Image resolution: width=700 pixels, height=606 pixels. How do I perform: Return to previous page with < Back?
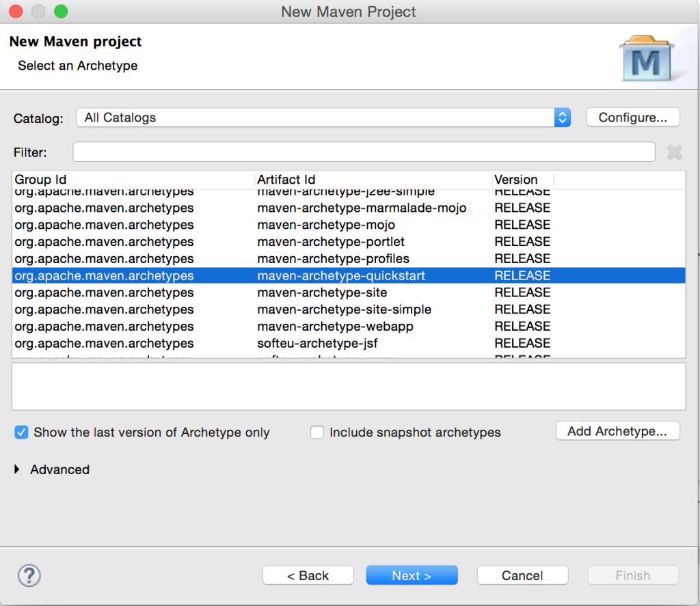[x=308, y=575]
